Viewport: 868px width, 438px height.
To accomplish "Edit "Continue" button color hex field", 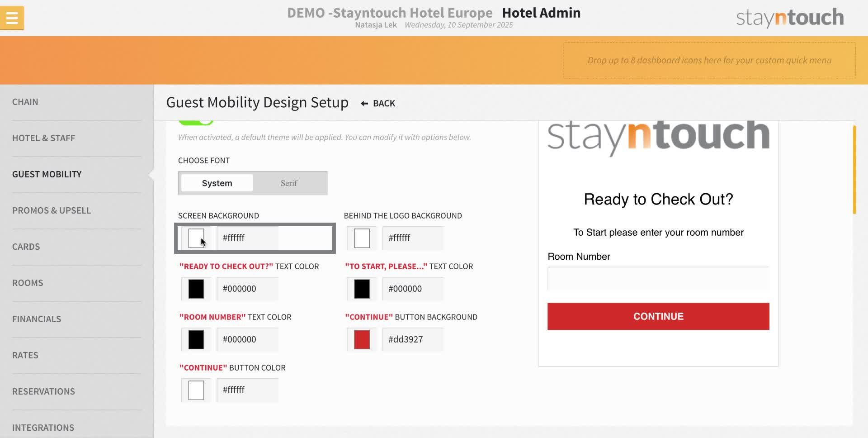I will tap(247, 390).
